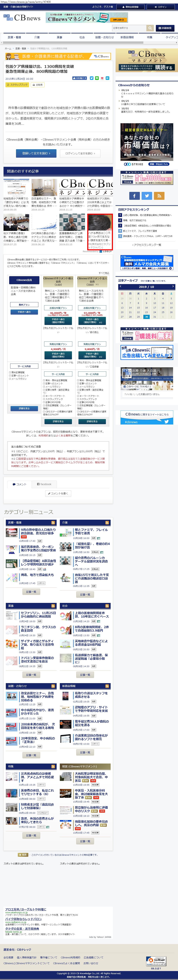178x980 pixels.
Task: Click RSS icon of 特集 category
Action: click(53, 766)
